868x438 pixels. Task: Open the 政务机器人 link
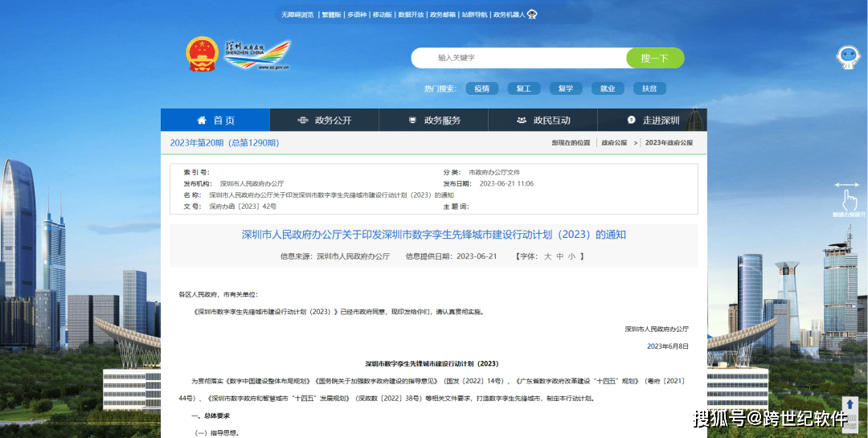click(510, 15)
